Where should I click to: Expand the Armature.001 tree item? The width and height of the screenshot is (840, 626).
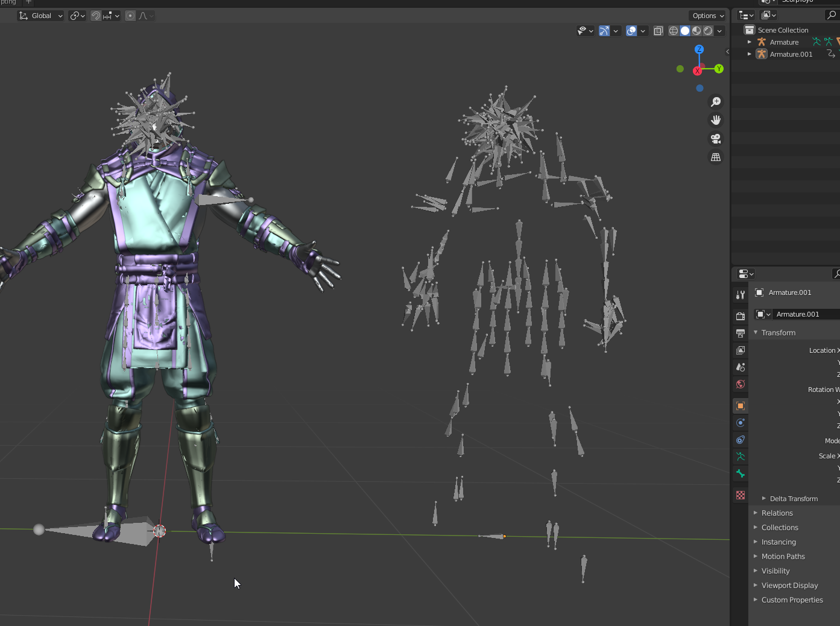(x=750, y=54)
